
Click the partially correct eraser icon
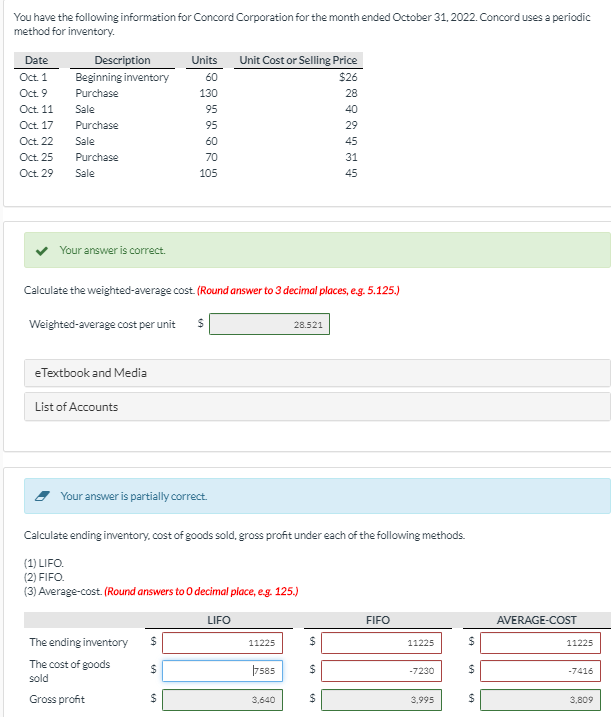click(43, 496)
